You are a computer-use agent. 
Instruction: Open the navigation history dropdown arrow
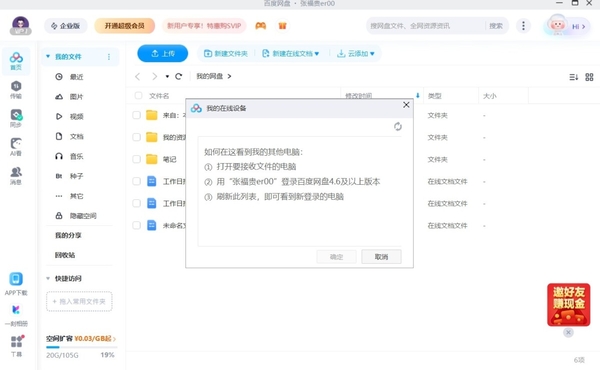[167, 77]
